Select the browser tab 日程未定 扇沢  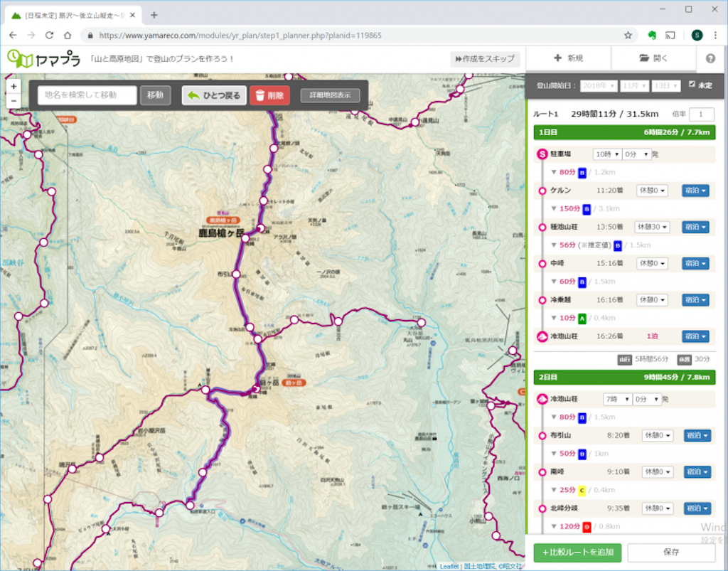coord(73,16)
